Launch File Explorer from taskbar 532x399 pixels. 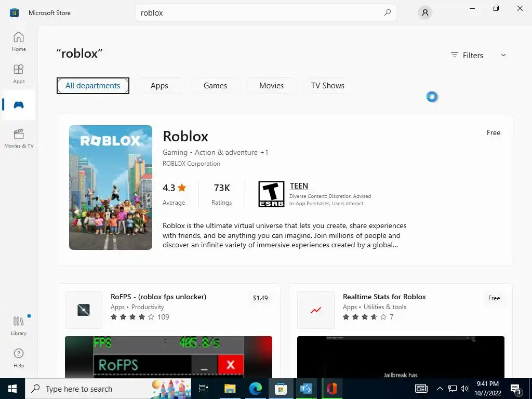coord(230,389)
